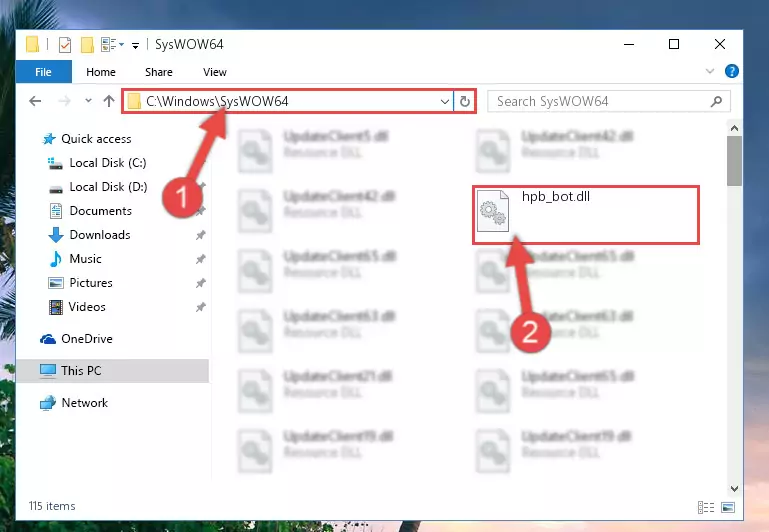Go back with the Back arrow
The width and height of the screenshot is (769, 532).
(35, 101)
